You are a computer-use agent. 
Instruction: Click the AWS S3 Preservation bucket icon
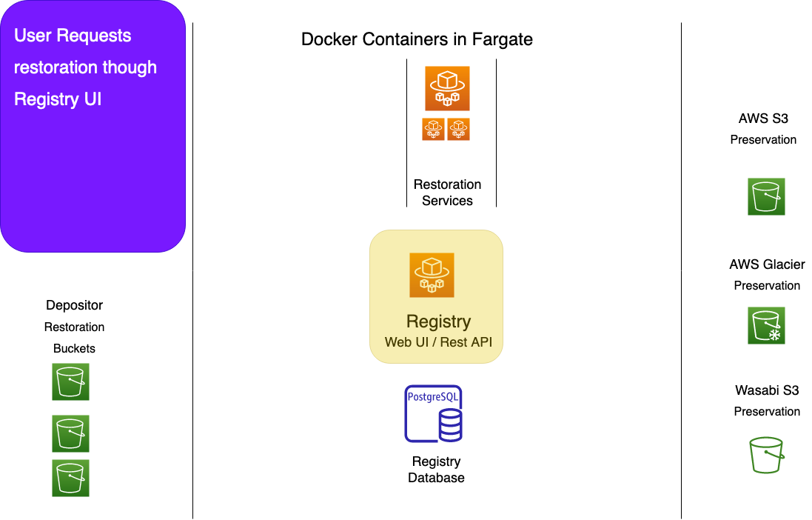click(x=766, y=196)
